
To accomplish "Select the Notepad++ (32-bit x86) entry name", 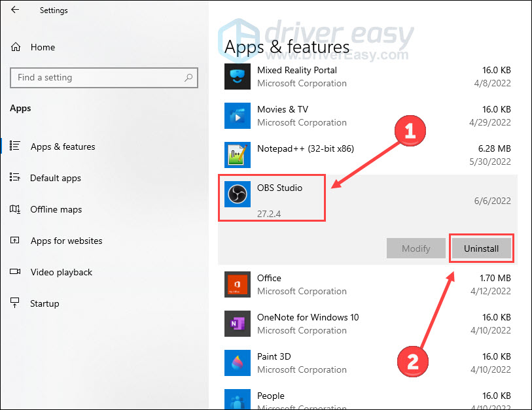I will (306, 148).
